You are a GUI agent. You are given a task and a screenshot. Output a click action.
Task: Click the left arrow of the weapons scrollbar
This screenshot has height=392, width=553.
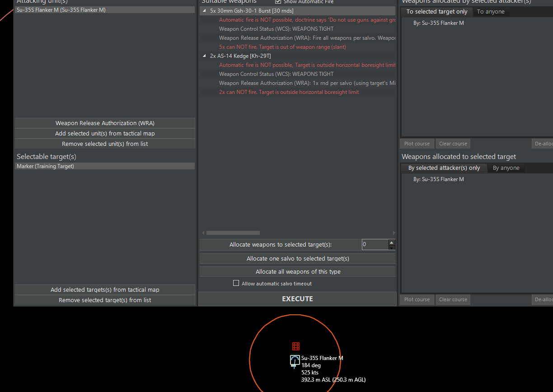tap(202, 233)
